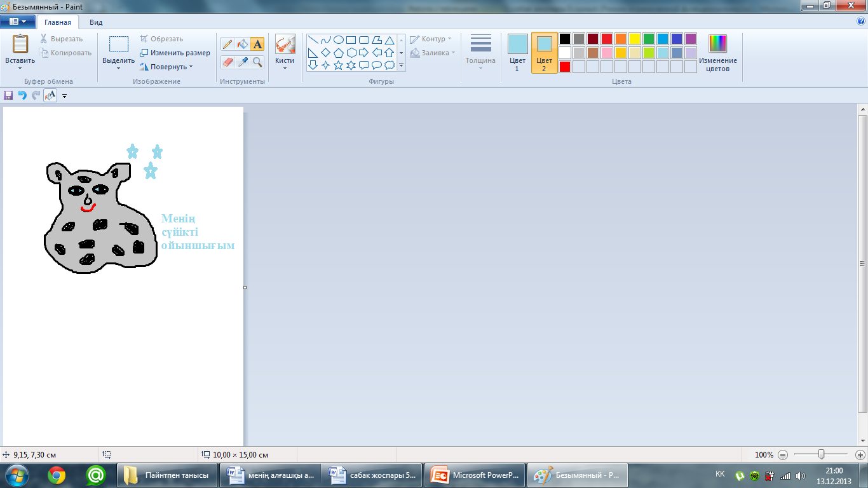Click the text Менің сүйікті ойыншығым on canvas
The width and height of the screenshot is (868, 488).
tap(198, 232)
